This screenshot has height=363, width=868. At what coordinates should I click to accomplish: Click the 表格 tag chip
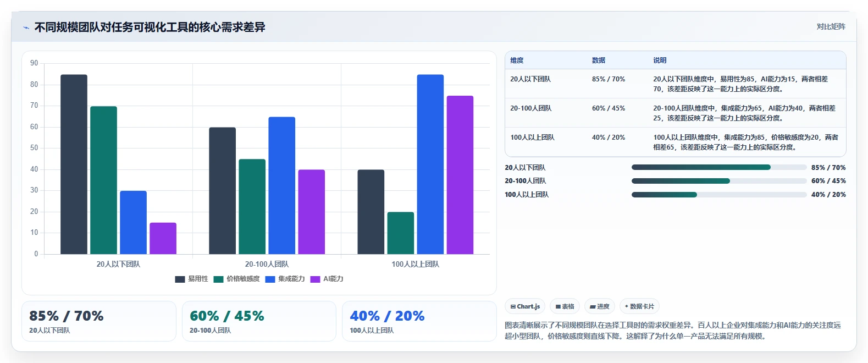[x=565, y=306]
